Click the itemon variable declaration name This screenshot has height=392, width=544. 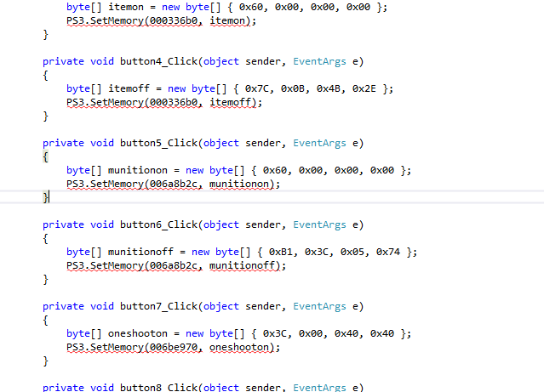click(126, 7)
